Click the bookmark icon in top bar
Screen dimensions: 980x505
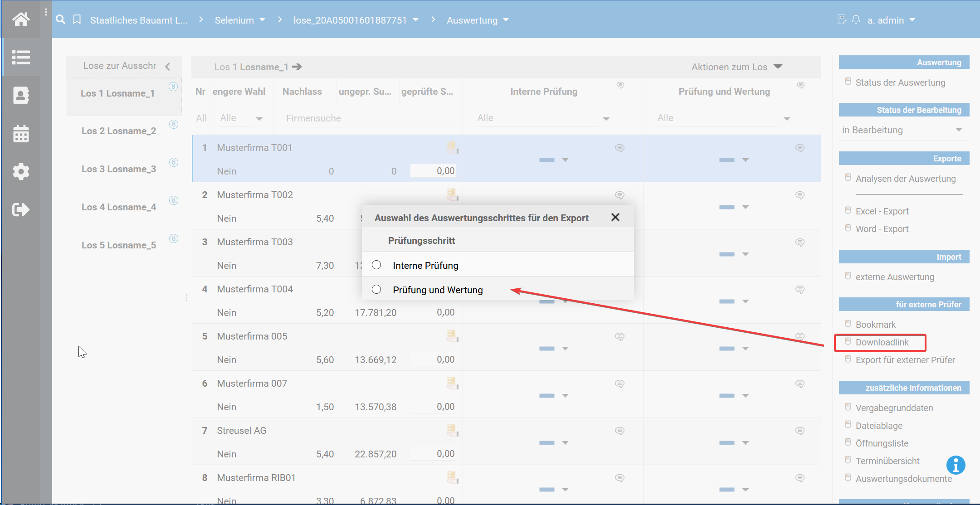[x=77, y=19]
